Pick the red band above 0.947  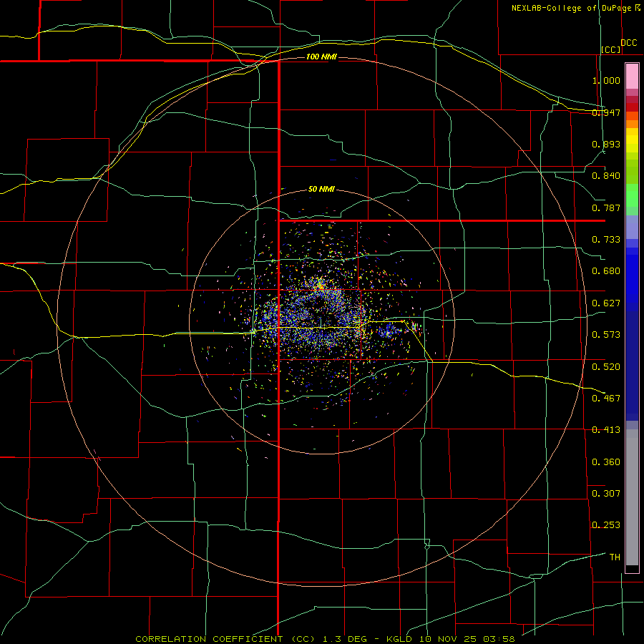click(632, 107)
